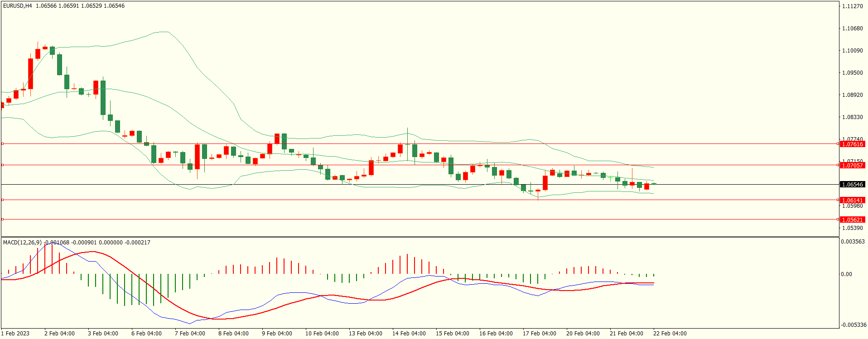868x339 pixels.
Task: Click the red 1.05621 price level label
Action: 852,220
